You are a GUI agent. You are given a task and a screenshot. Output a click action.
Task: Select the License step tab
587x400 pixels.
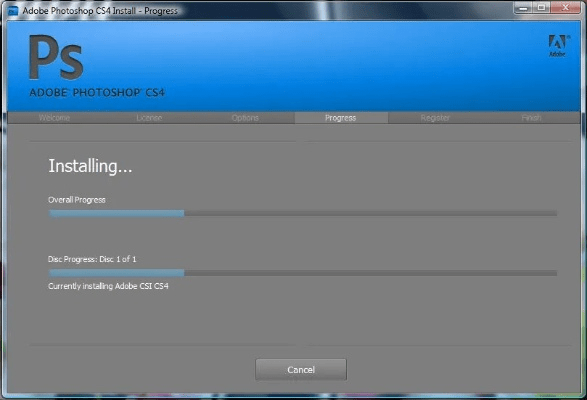click(149, 118)
